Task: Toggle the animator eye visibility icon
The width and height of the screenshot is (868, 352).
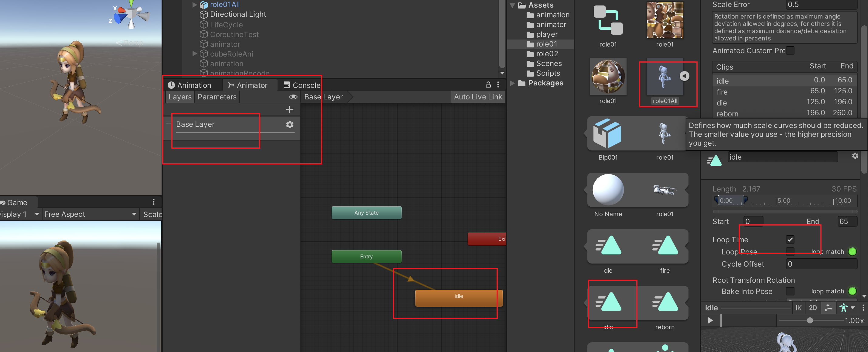Action: click(293, 97)
